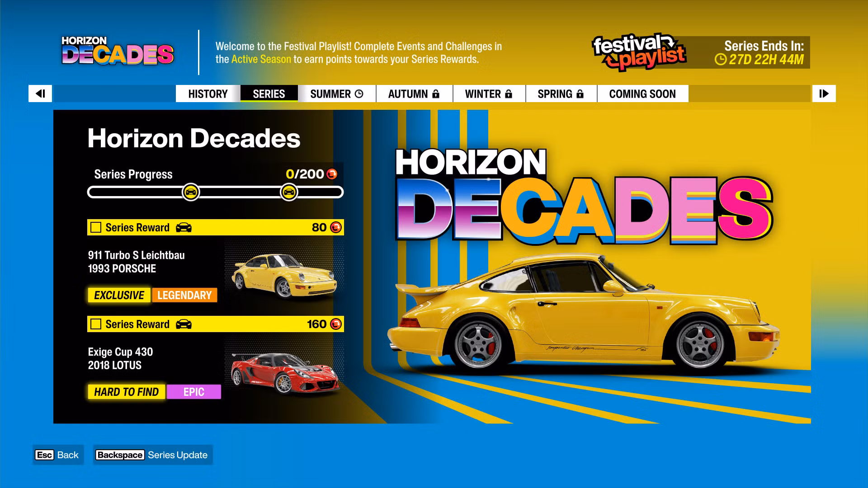
Task: Click the '27D 22H 44M' countdown
Action: 766,59
